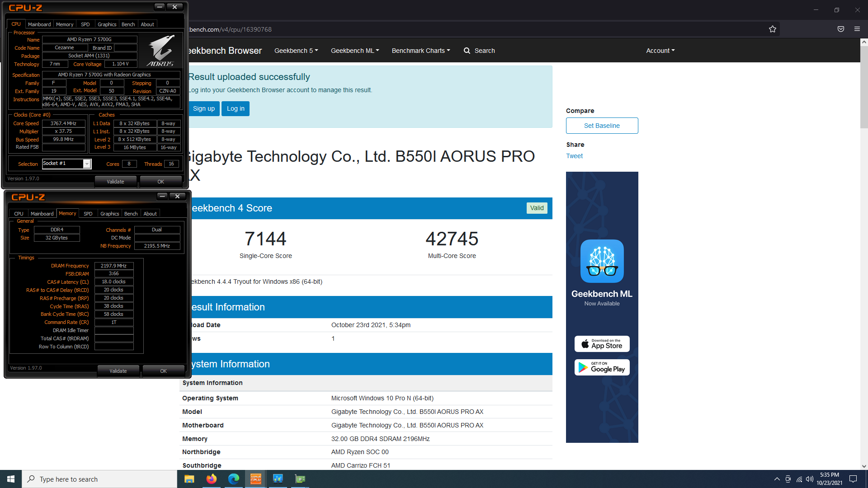Image resolution: width=868 pixels, height=488 pixels.
Task: Open File Explorer from the taskbar
Action: [189, 479]
